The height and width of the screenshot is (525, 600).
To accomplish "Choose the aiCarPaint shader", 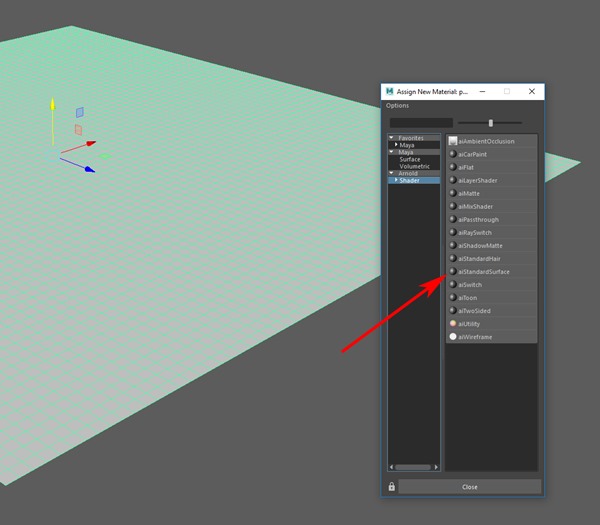I will coord(492,154).
